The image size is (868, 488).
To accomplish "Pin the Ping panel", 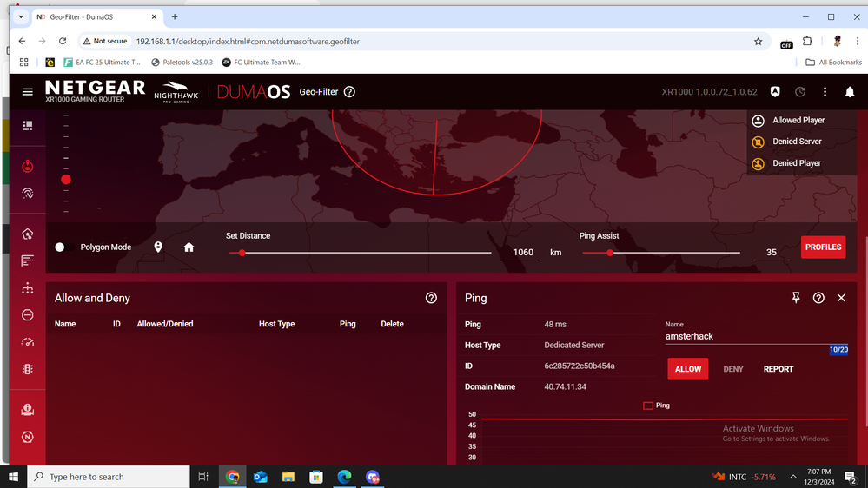I will click(x=796, y=298).
